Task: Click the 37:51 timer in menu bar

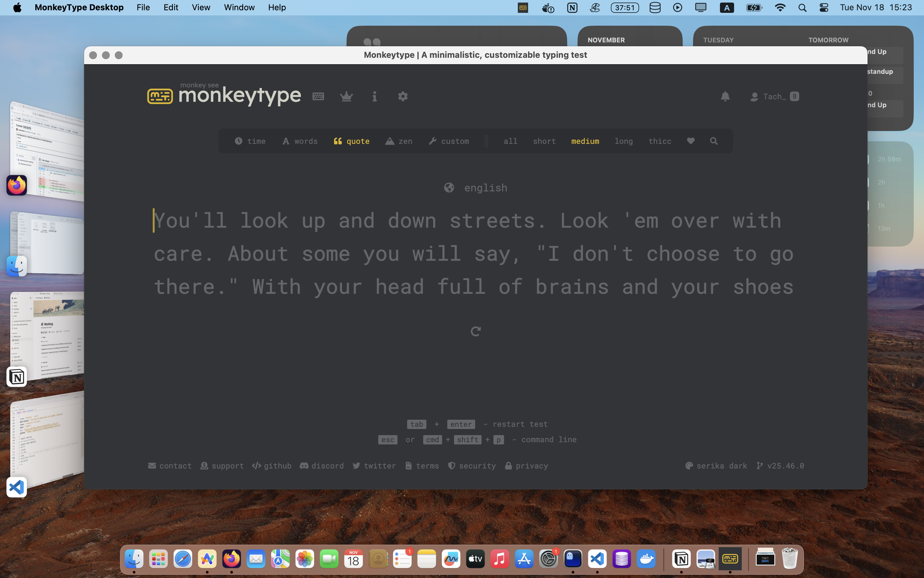Action: 625,7
